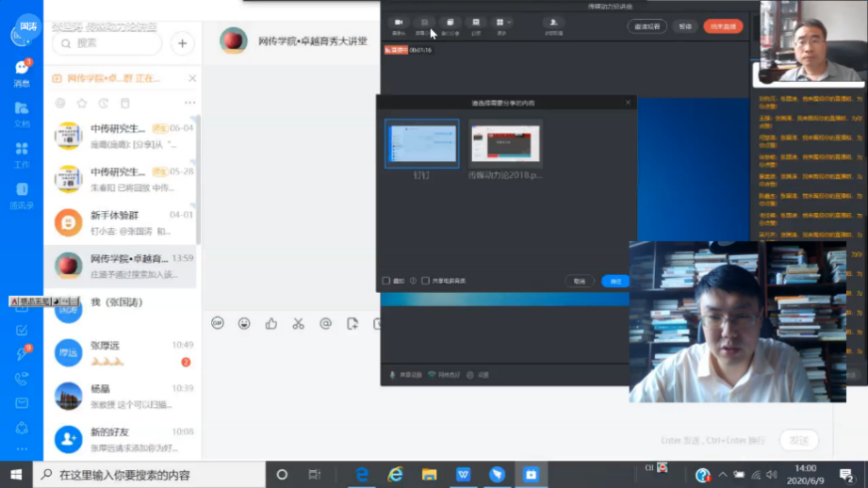Open the 通讯录 contacts sidebar icon
868x488 pixels.
click(22, 194)
